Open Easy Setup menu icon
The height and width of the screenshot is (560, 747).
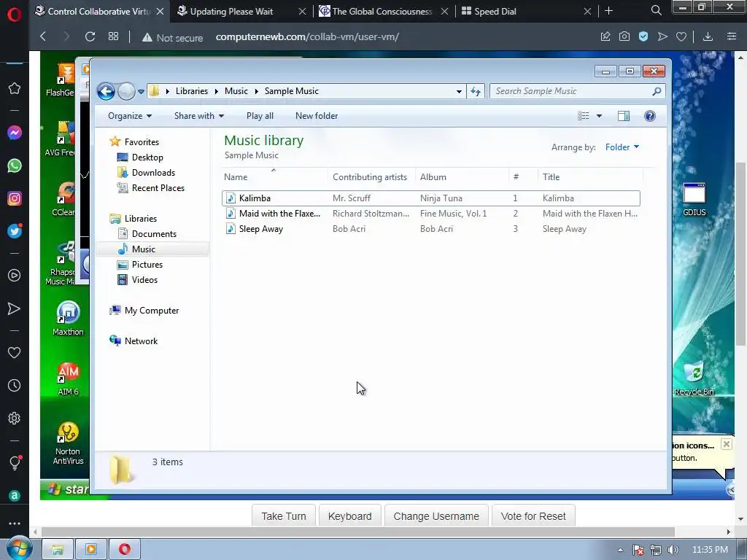click(x=732, y=36)
